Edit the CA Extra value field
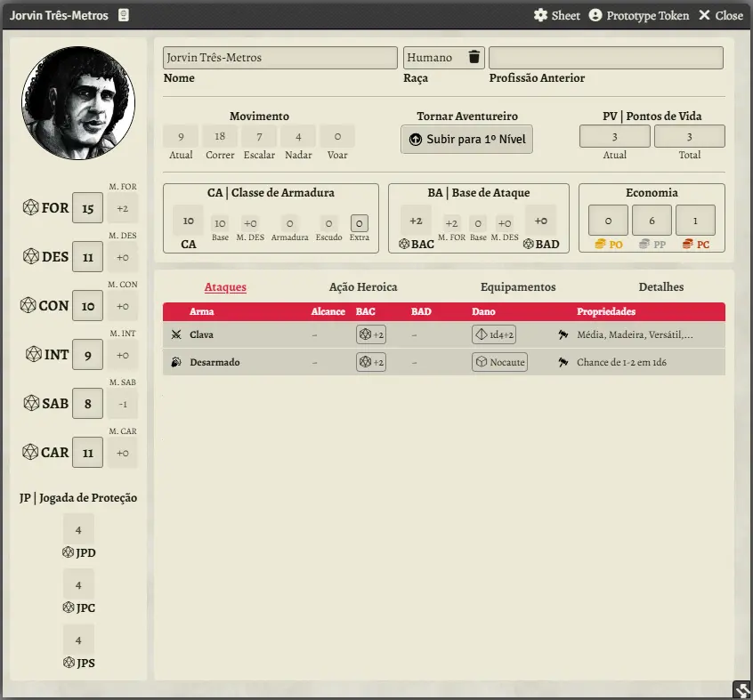This screenshot has width=753, height=700. pyautogui.click(x=360, y=223)
